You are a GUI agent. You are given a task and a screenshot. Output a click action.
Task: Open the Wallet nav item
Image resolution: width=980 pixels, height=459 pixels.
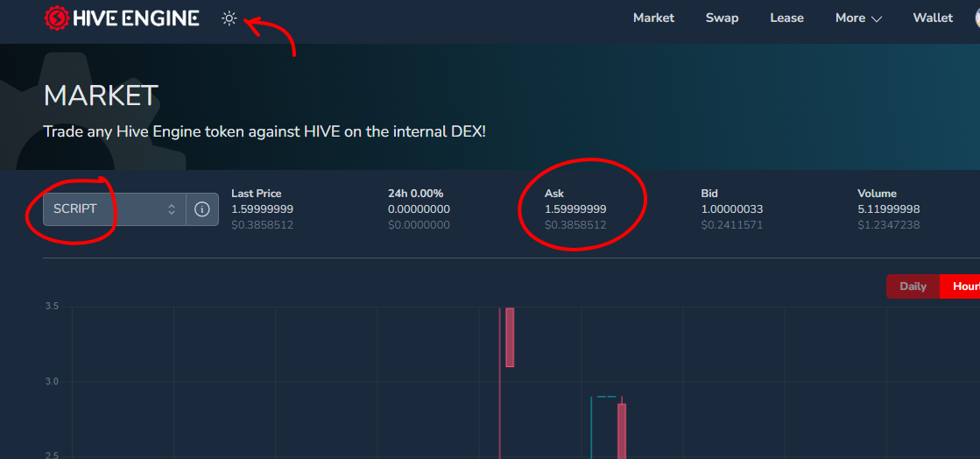tap(933, 18)
